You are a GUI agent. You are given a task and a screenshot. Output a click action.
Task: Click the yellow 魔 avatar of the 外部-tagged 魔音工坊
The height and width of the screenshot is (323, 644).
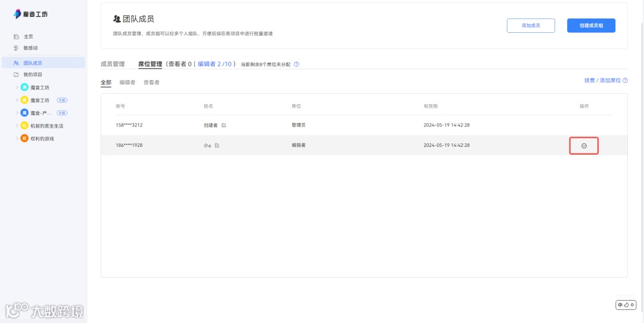[24, 100]
